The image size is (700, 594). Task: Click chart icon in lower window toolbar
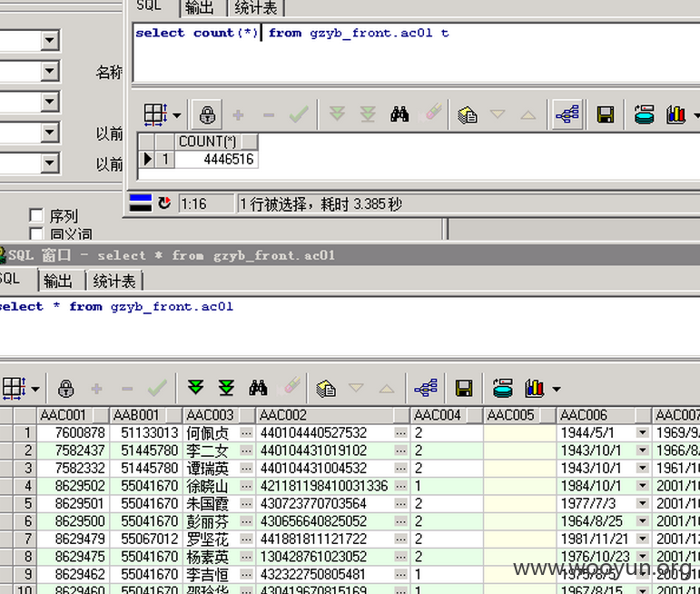pos(534,388)
